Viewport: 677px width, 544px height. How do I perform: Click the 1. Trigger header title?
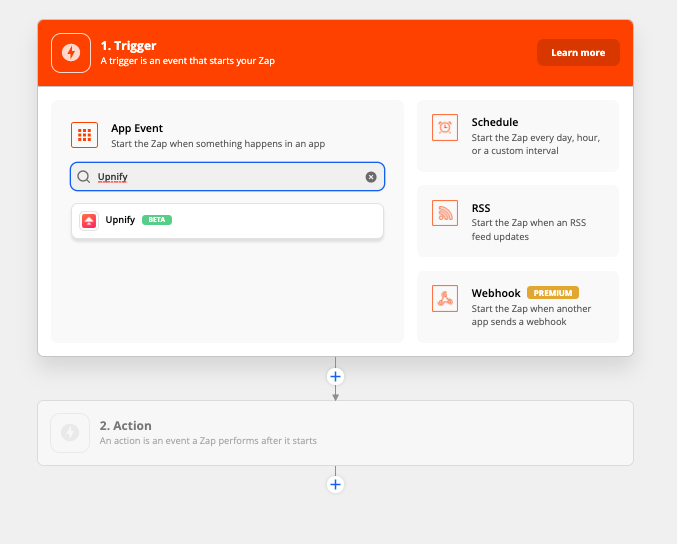(128, 45)
